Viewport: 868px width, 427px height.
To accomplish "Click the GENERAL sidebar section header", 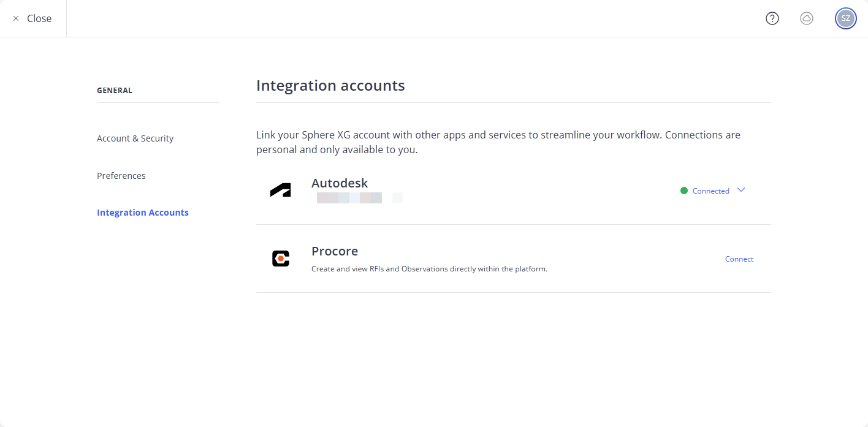I will [115, 91].
